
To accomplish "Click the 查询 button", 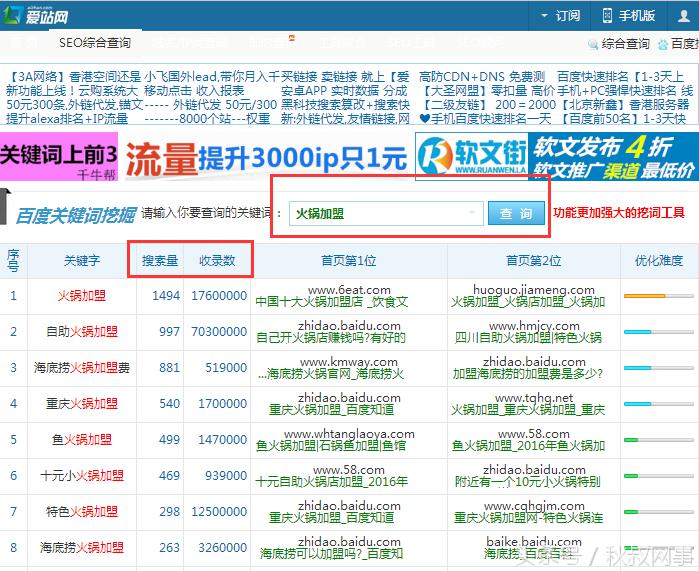I will coord(516,214).
